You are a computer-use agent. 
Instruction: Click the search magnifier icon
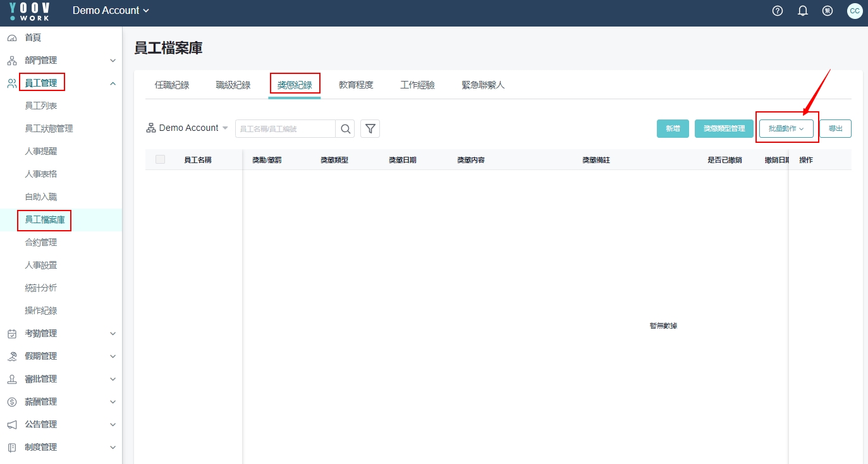(x=345, y=129)
